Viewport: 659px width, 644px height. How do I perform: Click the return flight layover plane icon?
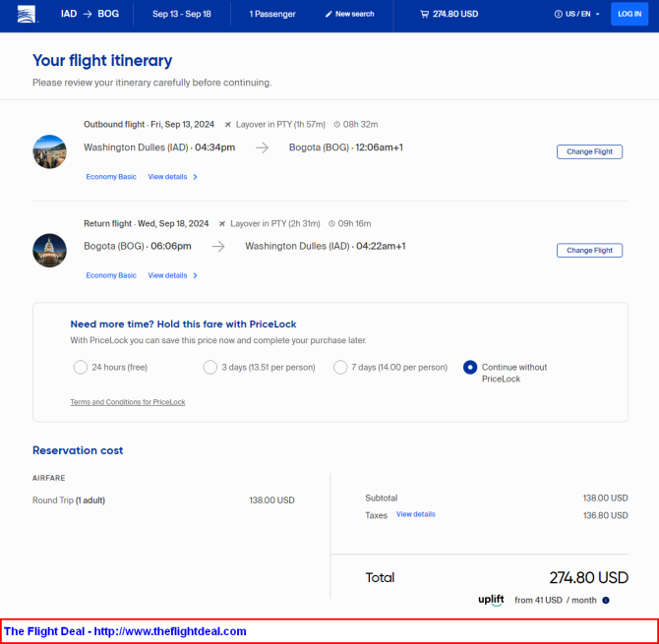click(222, 223)
